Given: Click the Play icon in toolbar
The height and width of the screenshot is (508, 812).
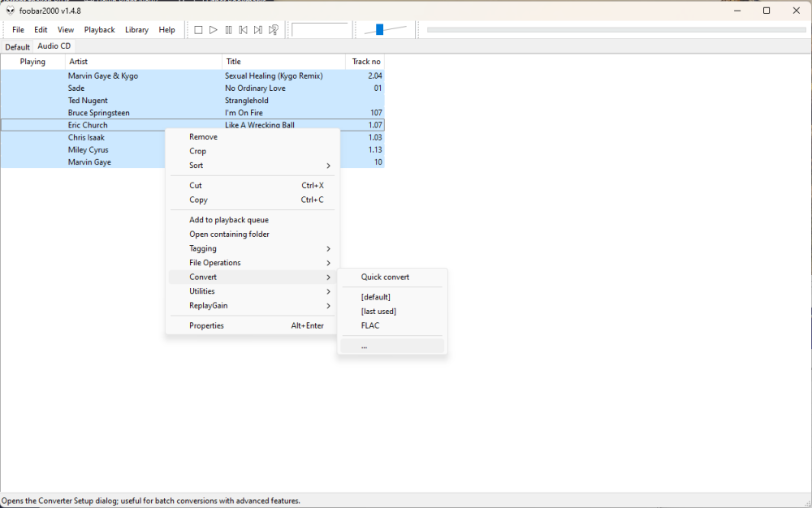Looking at the screenshot, I should click(213, 29).
